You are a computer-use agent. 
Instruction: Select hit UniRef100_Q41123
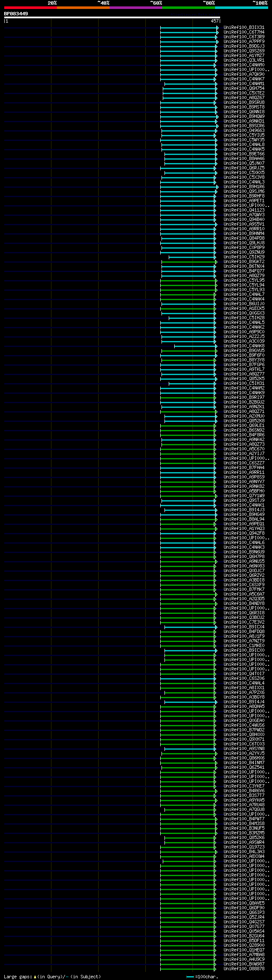tap(244, 210)
